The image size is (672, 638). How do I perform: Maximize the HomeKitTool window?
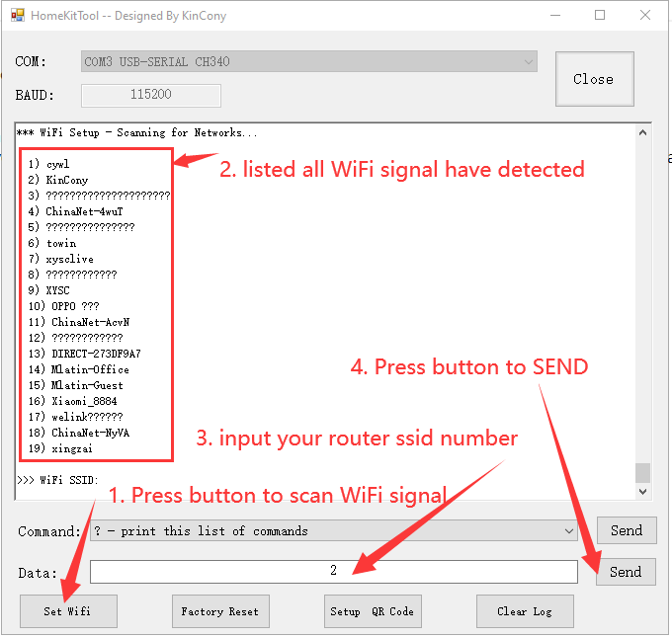600,16
